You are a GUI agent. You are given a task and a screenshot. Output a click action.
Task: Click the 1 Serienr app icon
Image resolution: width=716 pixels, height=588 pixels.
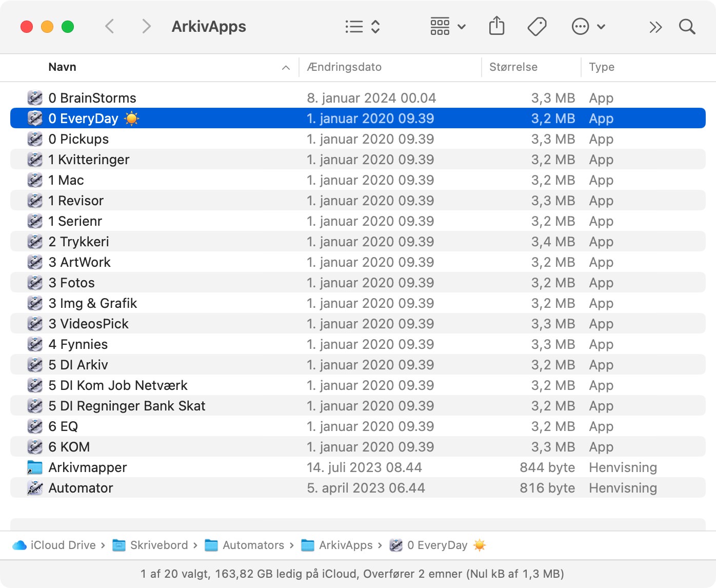[35, 221]
